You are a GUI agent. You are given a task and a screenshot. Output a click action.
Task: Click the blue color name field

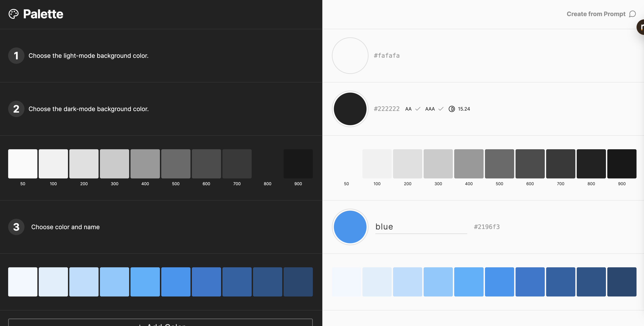click(421, 227)
